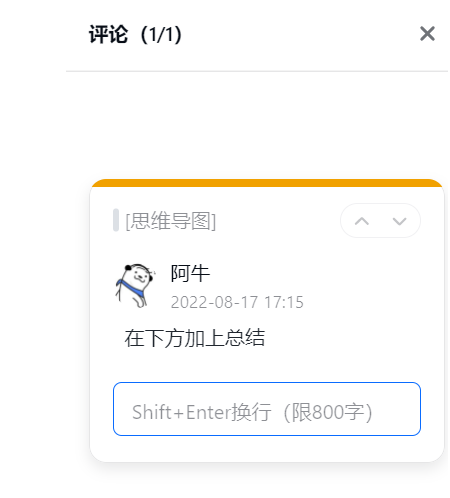Click the username 阿牛
Screen dimensions: 450x498
(x=190, y=273)
